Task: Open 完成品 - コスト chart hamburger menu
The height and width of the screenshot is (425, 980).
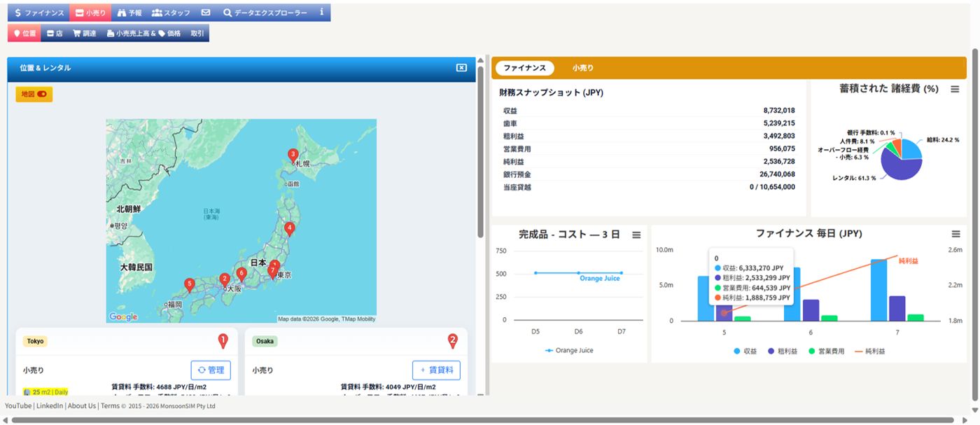Action: 636,235
